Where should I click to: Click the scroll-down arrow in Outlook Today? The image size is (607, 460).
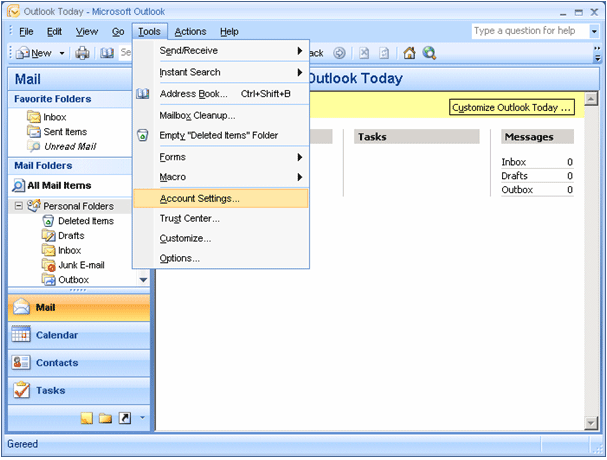pos(591,423)
